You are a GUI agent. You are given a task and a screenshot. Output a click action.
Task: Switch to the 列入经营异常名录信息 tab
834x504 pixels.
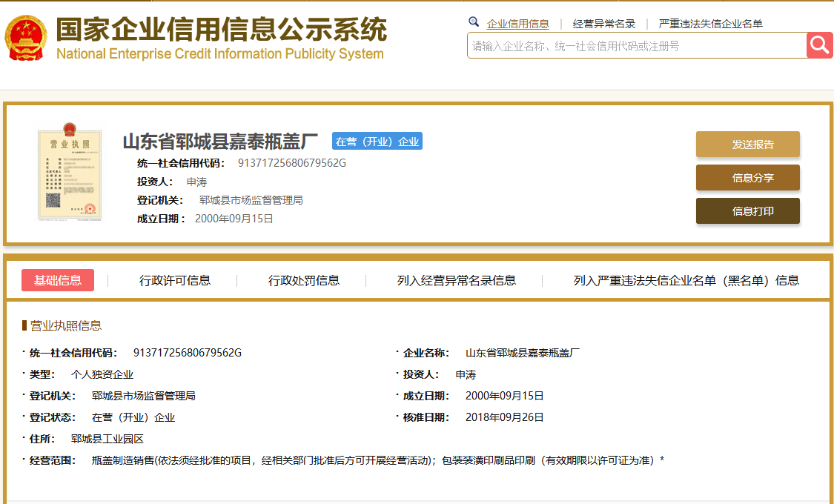[x=457, y=280]
